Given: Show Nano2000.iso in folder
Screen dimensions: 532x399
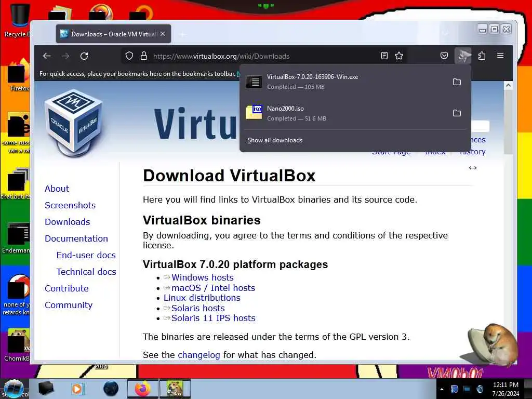Looking at the screenshot, I should click(x=457, y=113).
